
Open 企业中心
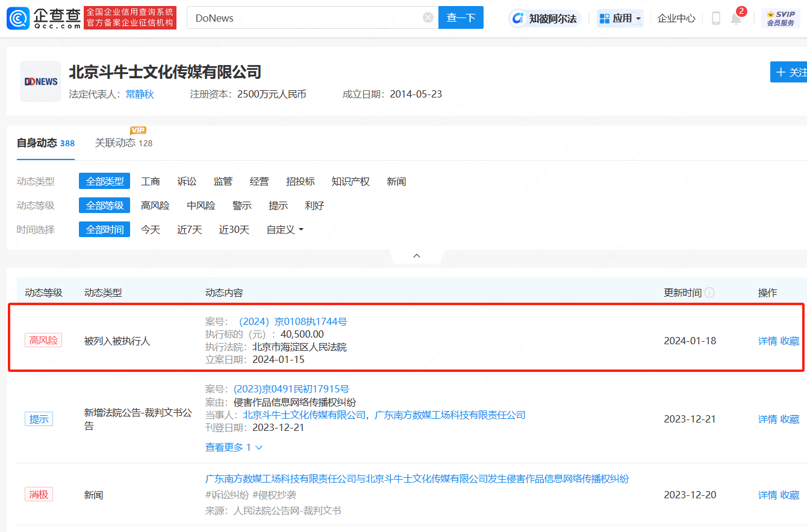tap(676, 18)
